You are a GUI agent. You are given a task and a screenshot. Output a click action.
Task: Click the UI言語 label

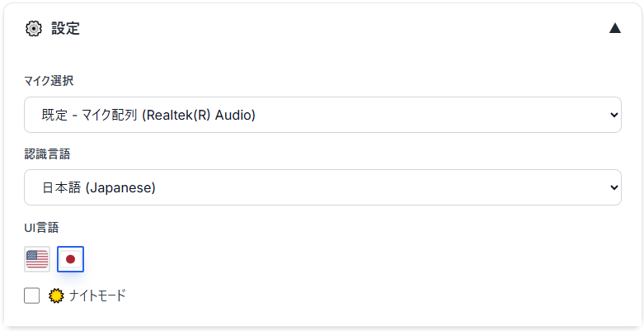click(41, 227)
